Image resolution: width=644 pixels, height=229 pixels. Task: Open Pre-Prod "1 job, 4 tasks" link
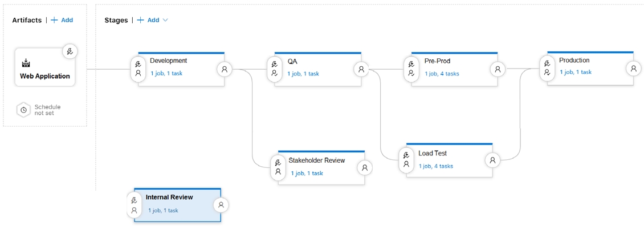click(x=441, y=74)
